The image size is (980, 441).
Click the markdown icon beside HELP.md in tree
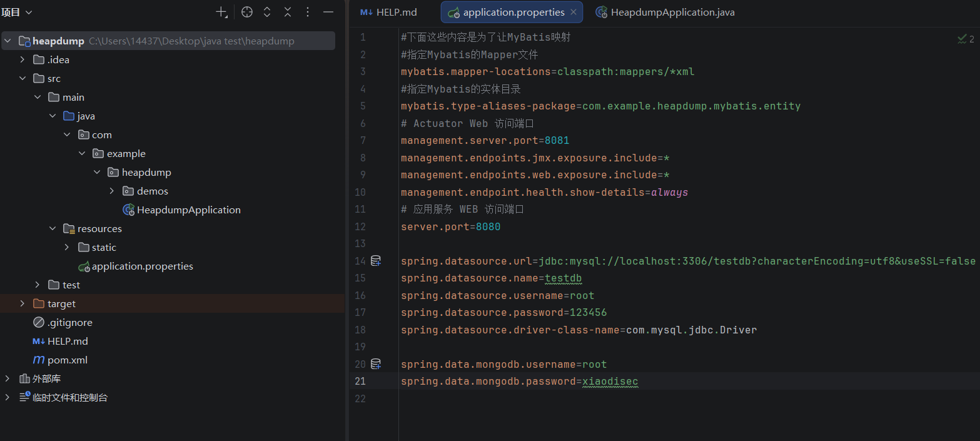[39, 342]
